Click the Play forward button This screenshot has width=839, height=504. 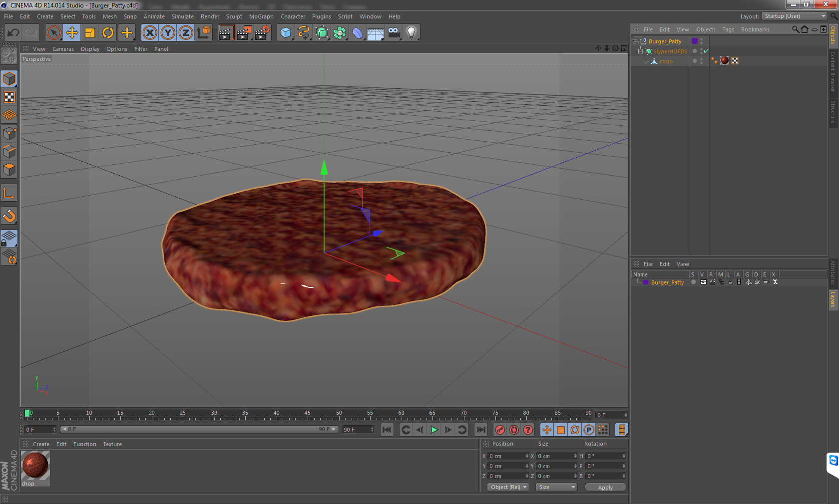[434, 430]
